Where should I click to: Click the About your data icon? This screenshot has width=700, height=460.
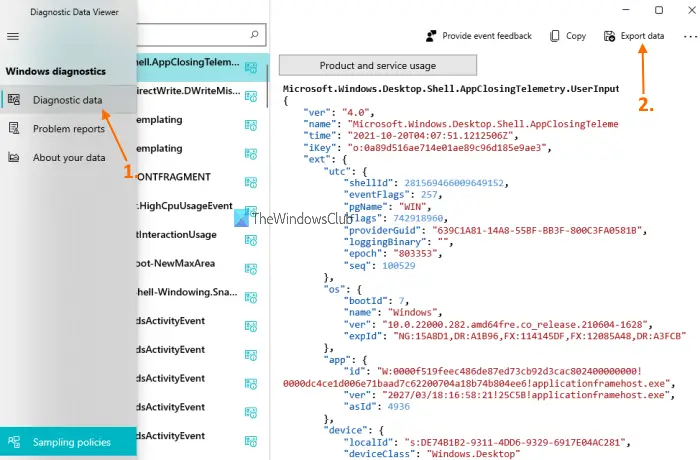coord(14,157)
